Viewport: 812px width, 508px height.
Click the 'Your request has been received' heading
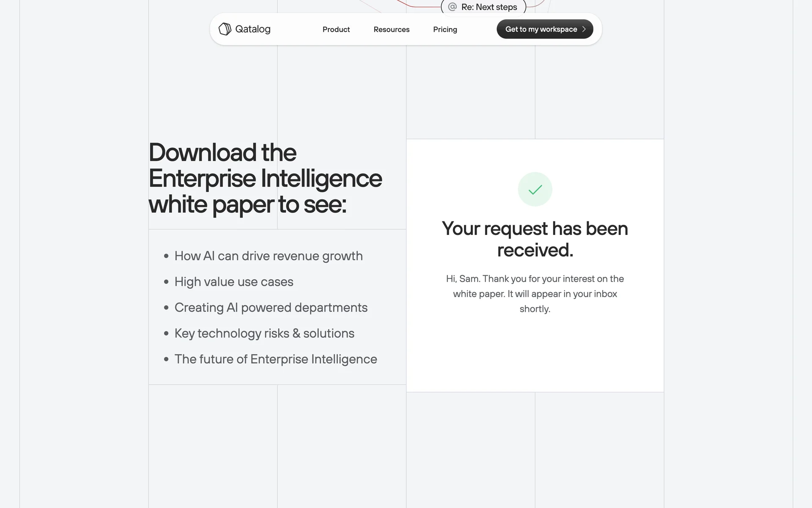[x=535, y=239]
